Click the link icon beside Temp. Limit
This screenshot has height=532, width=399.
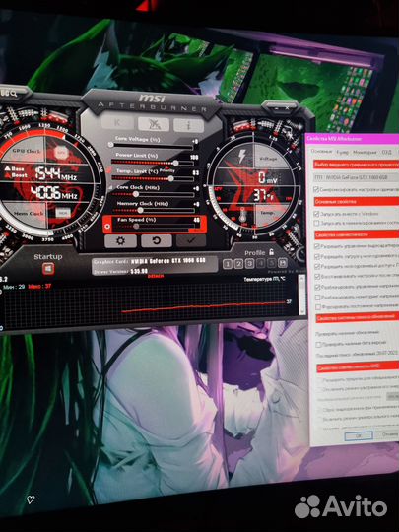click(108, 170)
